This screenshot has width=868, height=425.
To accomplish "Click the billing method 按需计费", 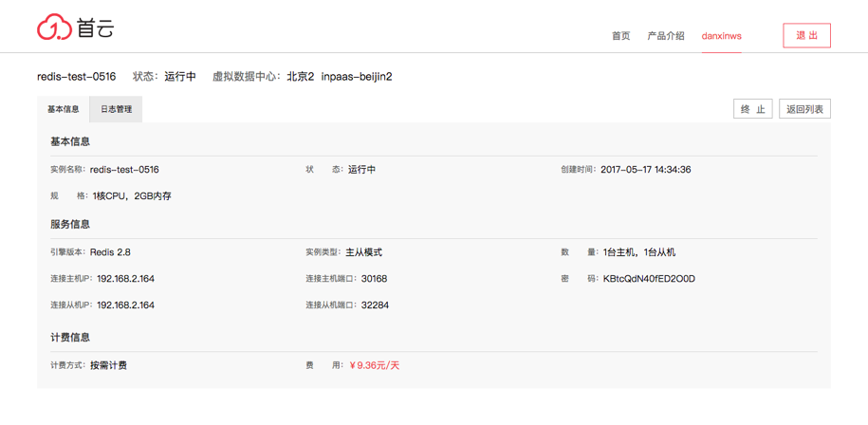I will coord(108,365).
